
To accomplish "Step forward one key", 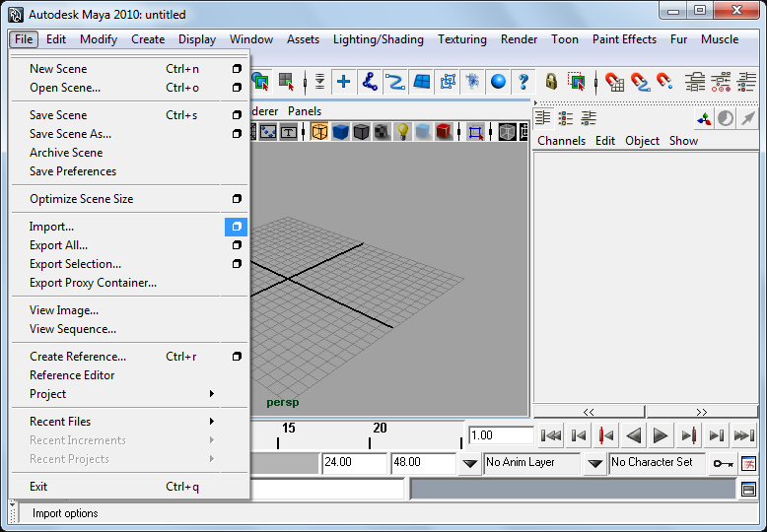I will point(688,435).
